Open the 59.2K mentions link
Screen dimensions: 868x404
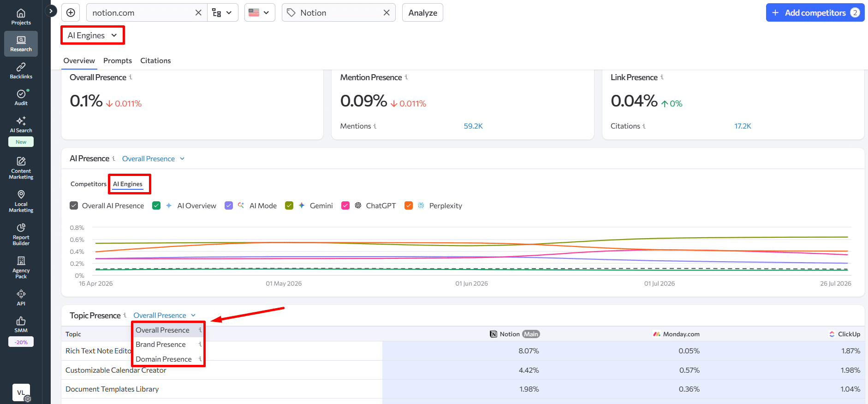click(x=473, y=126)
